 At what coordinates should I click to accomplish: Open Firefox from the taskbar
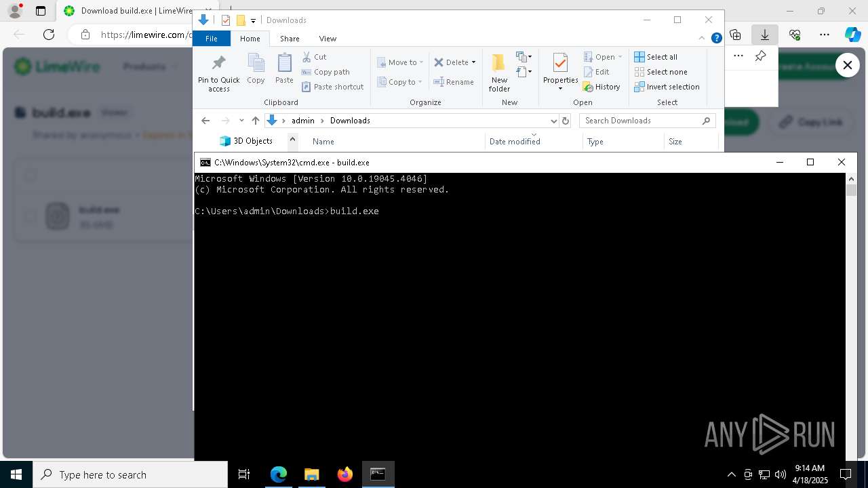pos(344,474)
